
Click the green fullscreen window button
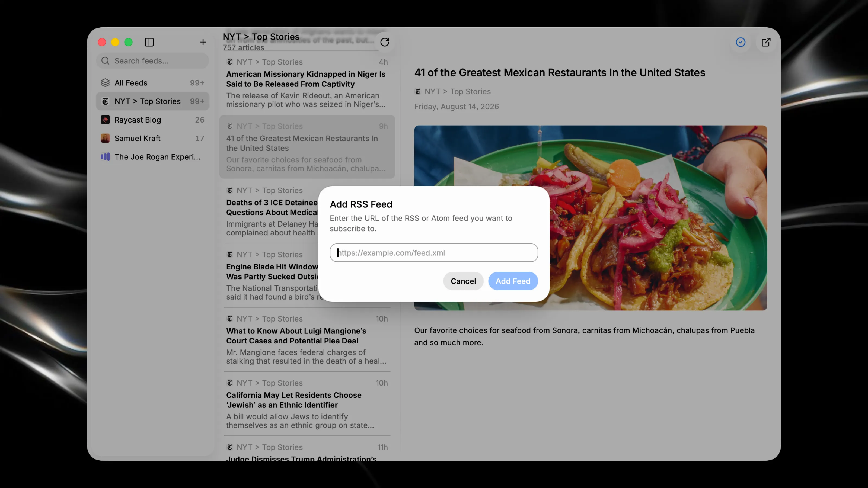click(128, 42)
